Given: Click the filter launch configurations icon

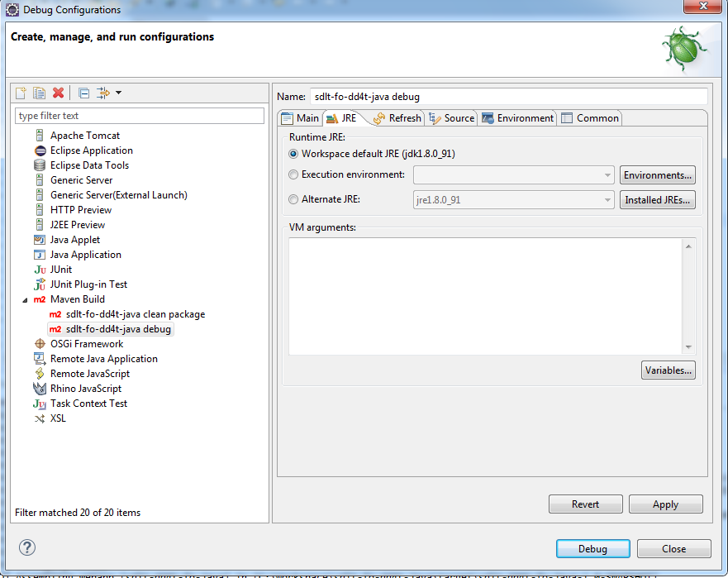Looking at the screenshot, I should pos(103,93).
